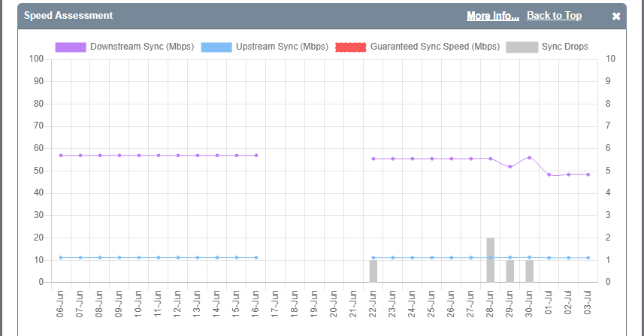Toggle the Guaranteed Sync Speed red swatch

351,47
